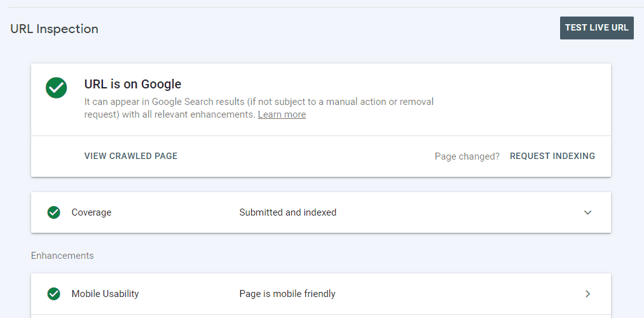Click the Mobile Usability green check icon
Image resolution: width=644 pixels, height=318 pixels.
pos(54,294)
